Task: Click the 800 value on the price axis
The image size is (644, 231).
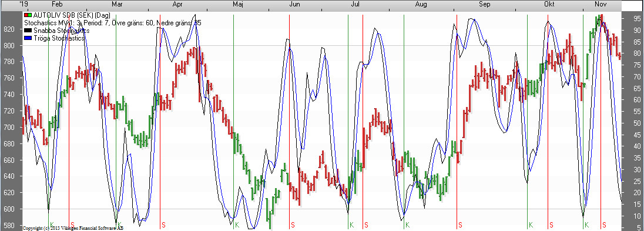Action: [x=8, y=46]
